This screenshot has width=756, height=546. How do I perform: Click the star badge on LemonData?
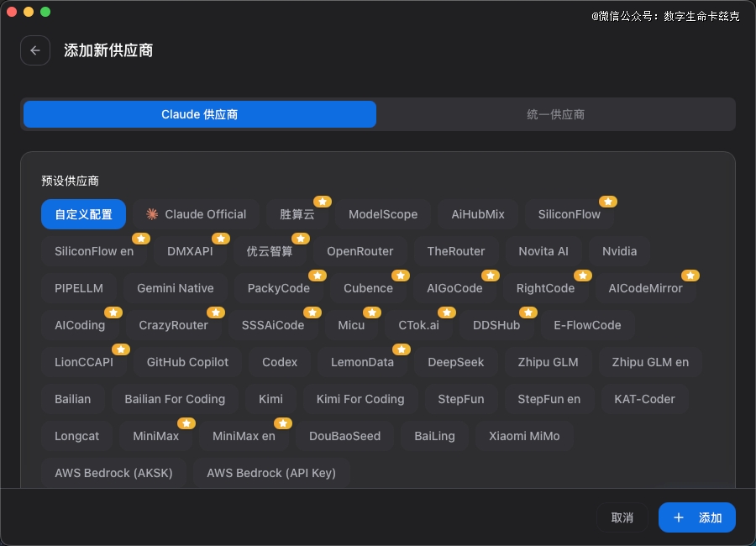click(402, 349)
